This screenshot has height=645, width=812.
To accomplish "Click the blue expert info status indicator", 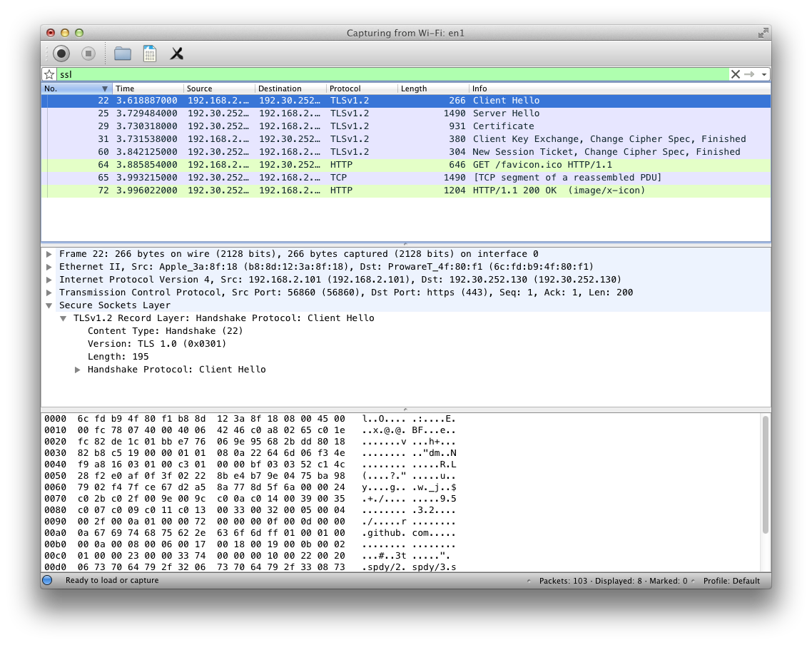I will coord(48,580).
